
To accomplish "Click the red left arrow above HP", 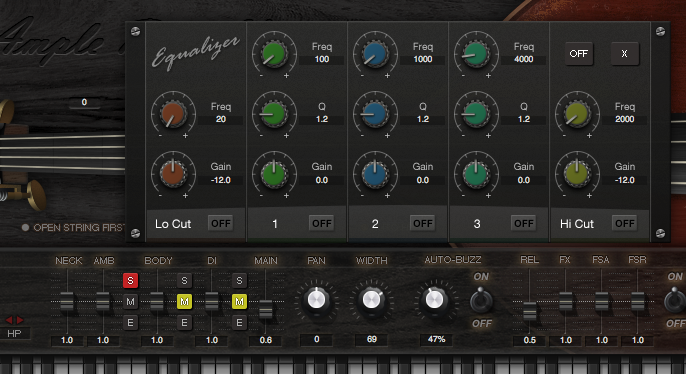I will pyautogui.click(x=9, y=320).
